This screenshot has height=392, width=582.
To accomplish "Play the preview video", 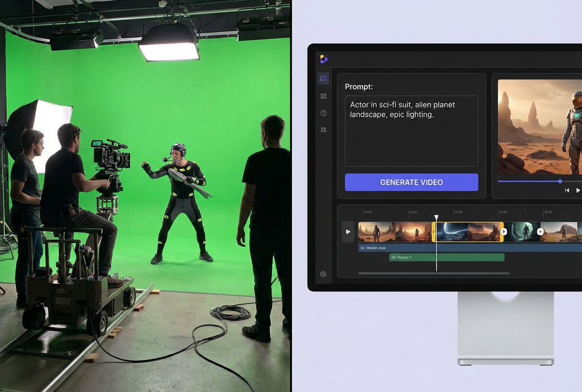I will (578, 190).
